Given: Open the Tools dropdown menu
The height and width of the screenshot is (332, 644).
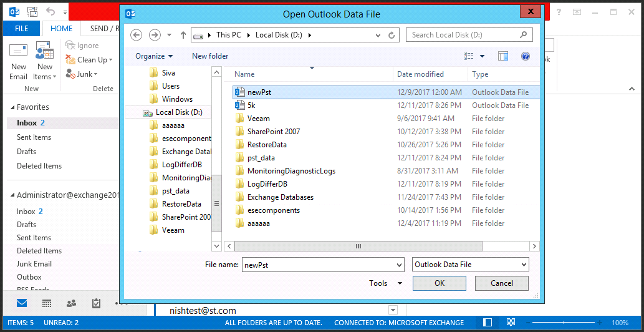Looking at the screenshot, I should point(386,283).
